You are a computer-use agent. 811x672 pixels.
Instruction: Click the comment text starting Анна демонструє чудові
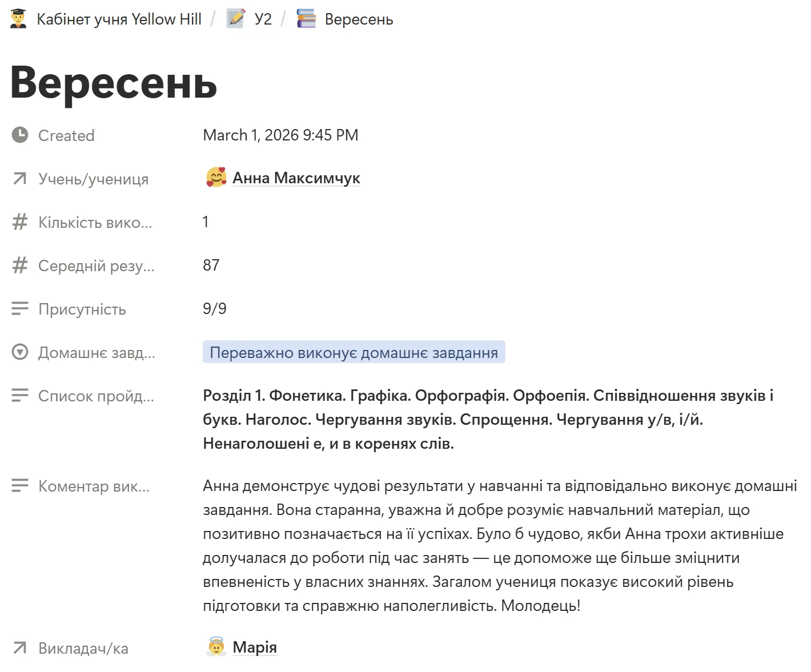coord(500,546)
